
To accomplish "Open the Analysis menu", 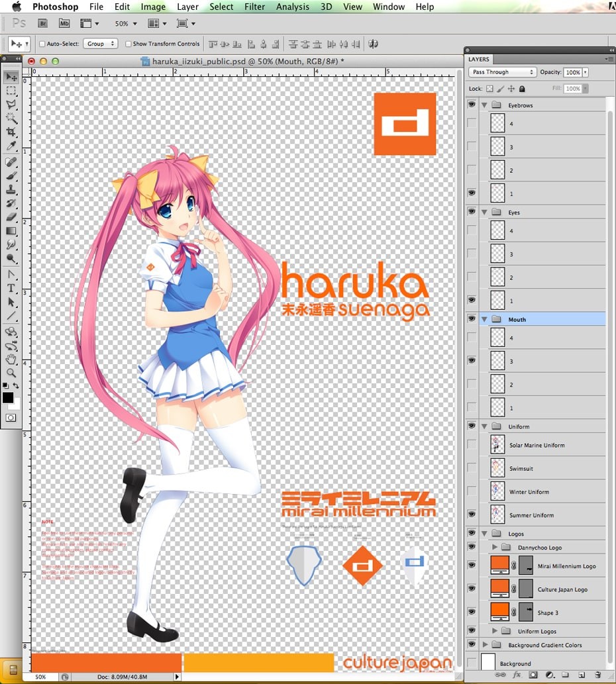I will [293, 7].
